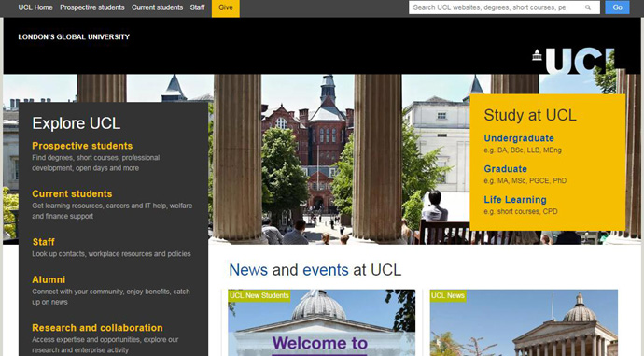Open the UCL News story thumbnail
Image resolution: width=644 pixels, height=356 pixels.
[524, 322]
